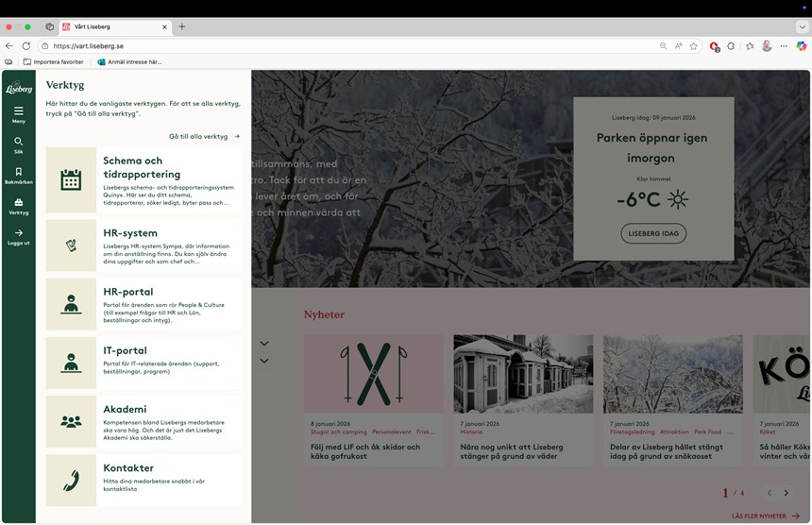Open Bokmärken in the green sidebar
The height and width of the screenshot is (525, 812).
coord(18,173)
